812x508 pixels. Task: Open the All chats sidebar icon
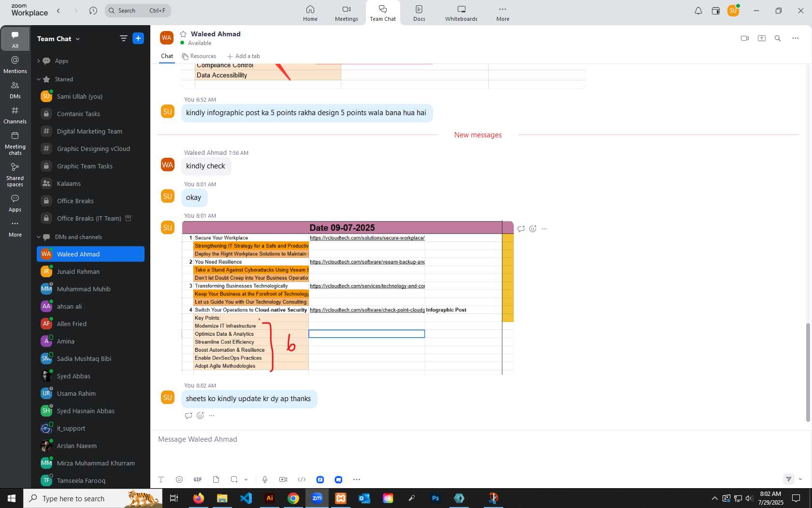click(x=15, y=39)
